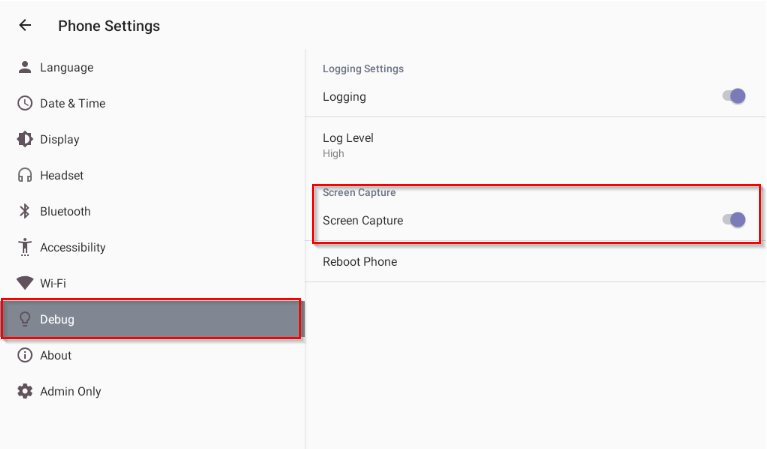Click the Language person icon

coord(25,67)
